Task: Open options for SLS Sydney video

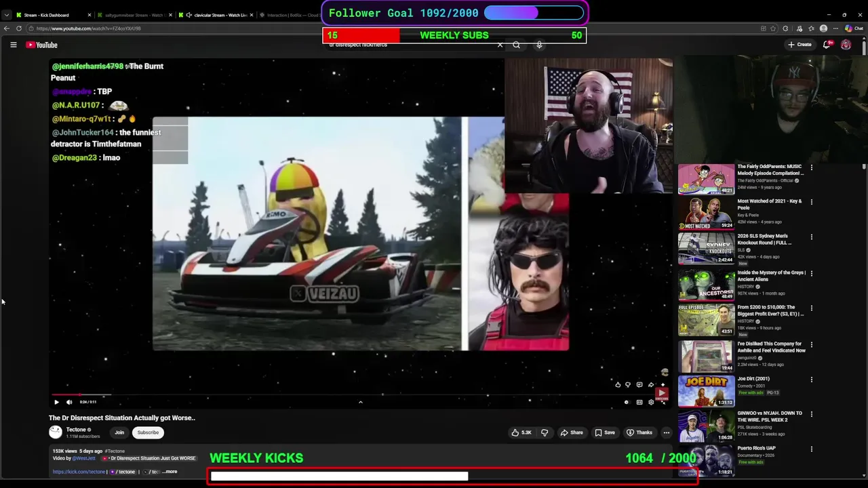Action: 812,237
